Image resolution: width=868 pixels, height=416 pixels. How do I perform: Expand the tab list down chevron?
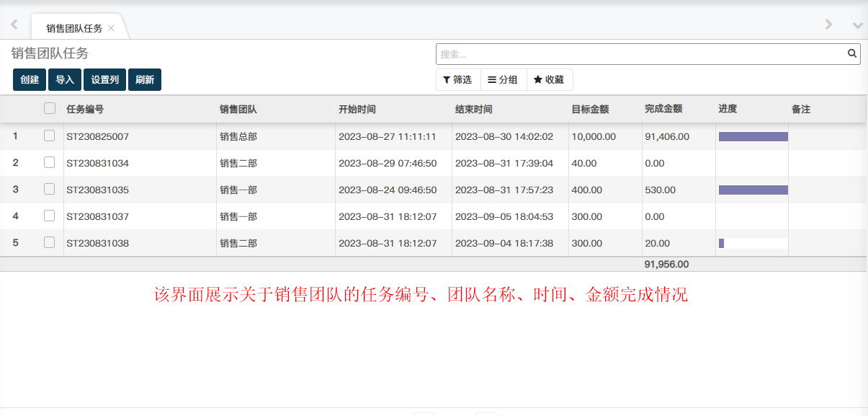(x=857, y=25)
